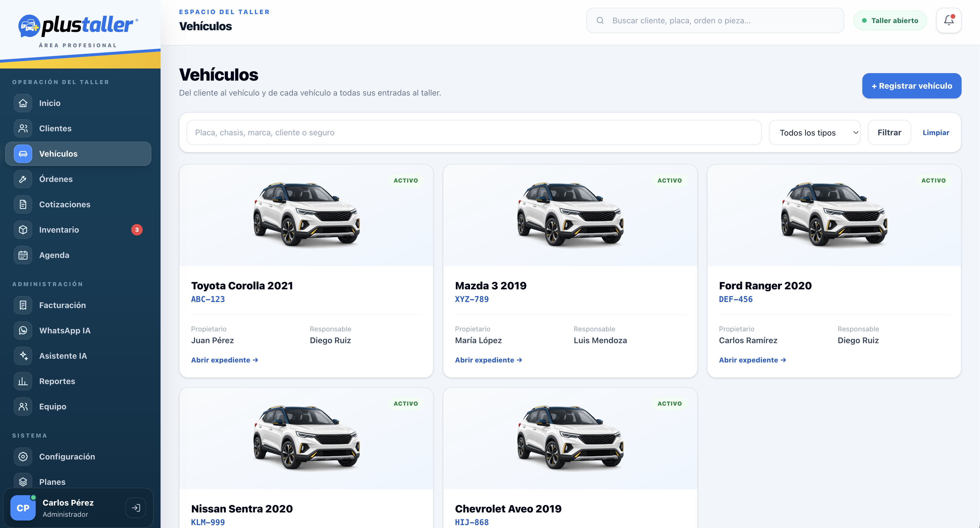This screenshot has width=980, height=528.
Task: Click the ACTIVO badge on Ford Ranger card
Action: tap(934, 181)
